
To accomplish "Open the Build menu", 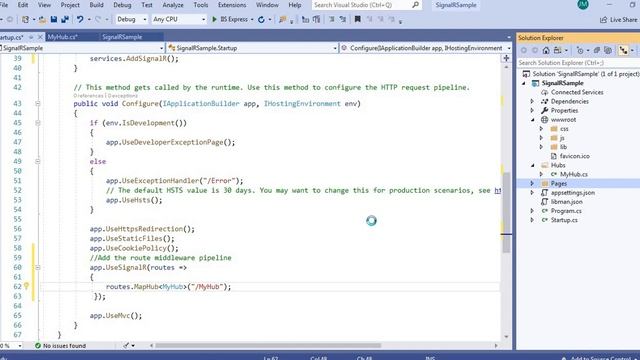I will click(96, 5).
